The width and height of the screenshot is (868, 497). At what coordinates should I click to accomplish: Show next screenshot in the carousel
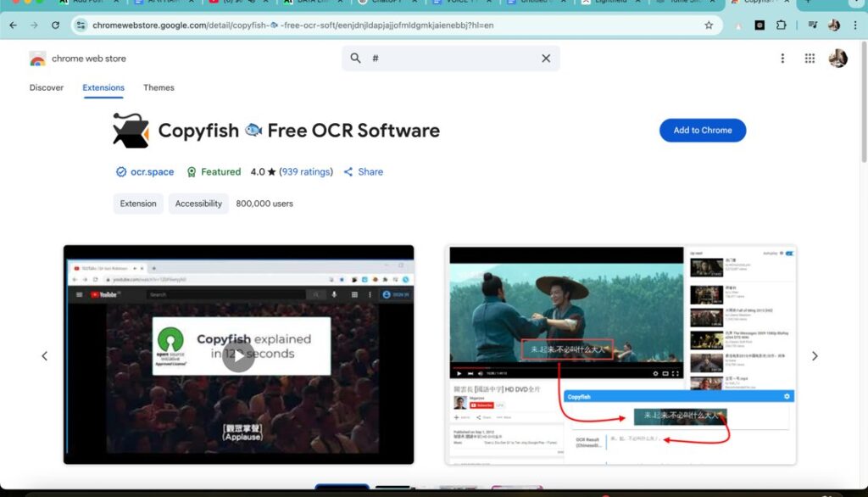pos(815,355)
